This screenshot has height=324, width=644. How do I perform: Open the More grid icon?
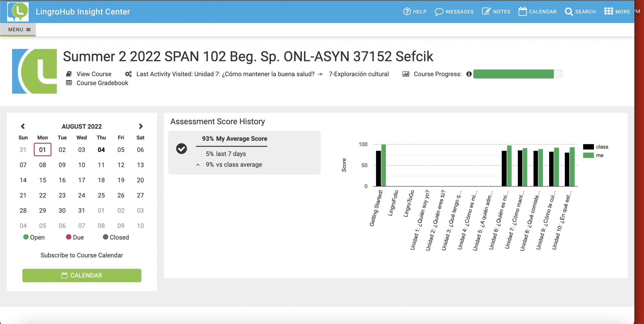click(608, 11)
